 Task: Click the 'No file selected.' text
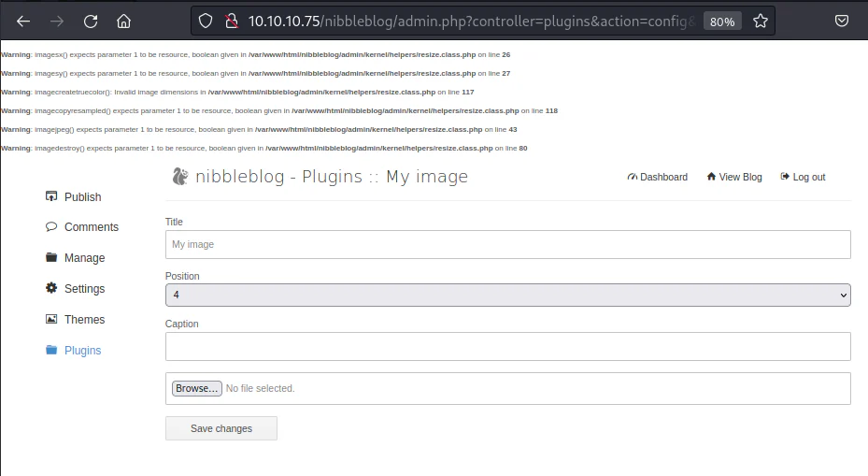(x=260, y=388)
